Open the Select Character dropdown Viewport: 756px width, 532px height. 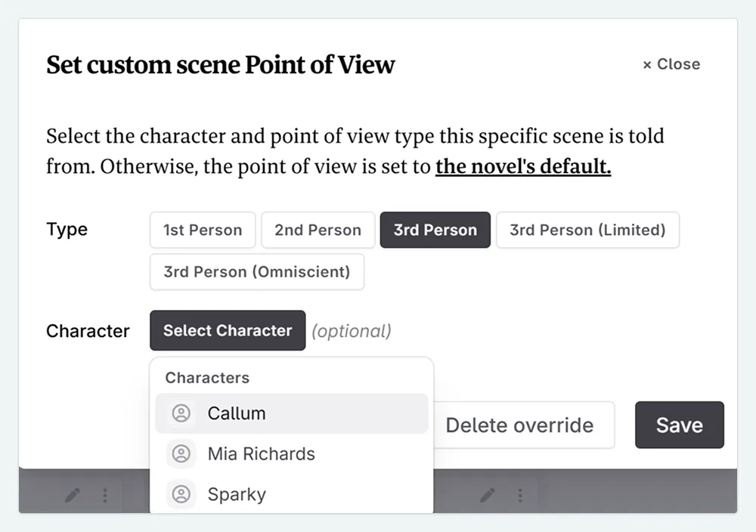click(x=227, y=330)
